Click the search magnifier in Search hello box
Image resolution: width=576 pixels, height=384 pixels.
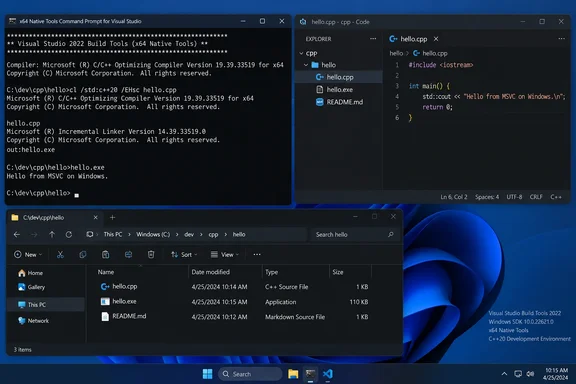(390, 234)
